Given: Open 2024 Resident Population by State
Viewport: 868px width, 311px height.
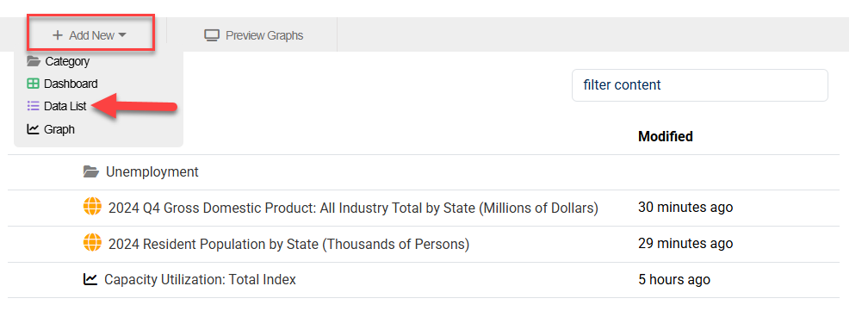Looking at the screenshot, I should point(289,244).
